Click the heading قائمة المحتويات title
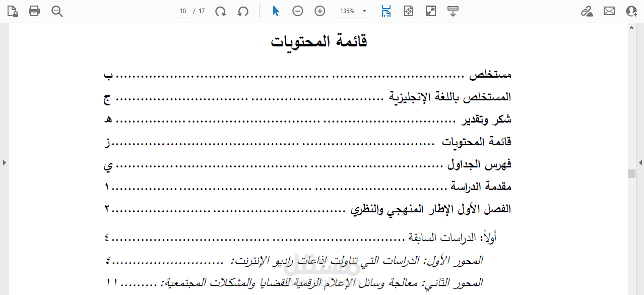This screenshot has width=644, height=295. (319, 42)
